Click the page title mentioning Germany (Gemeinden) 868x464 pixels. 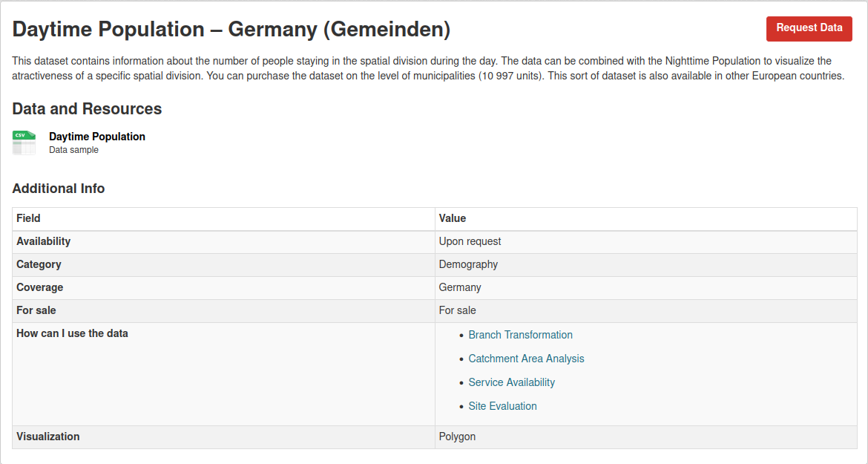pos(231,30)
